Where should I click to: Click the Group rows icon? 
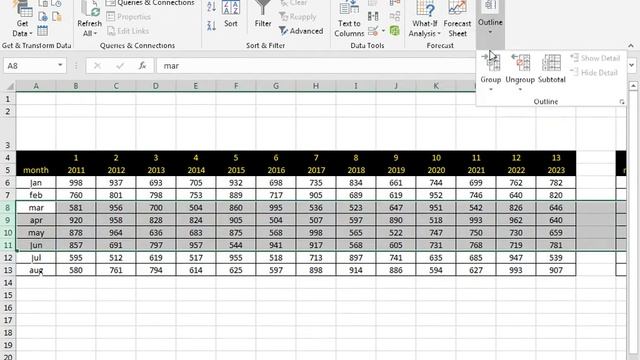click(491, 63)
